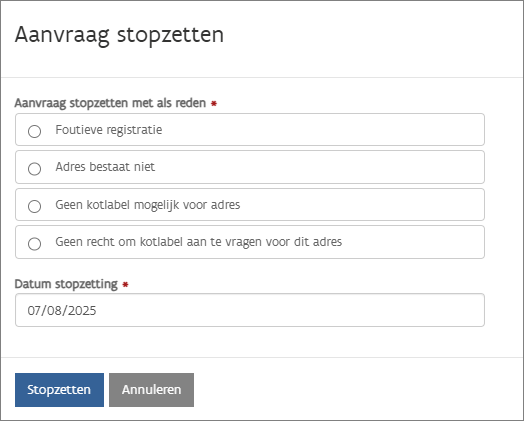Image resolution: width=524 pixels, height=421 pixels.
Task: Click the 'Datum stopzetting' field label
Action: click(x=66, y=284)
